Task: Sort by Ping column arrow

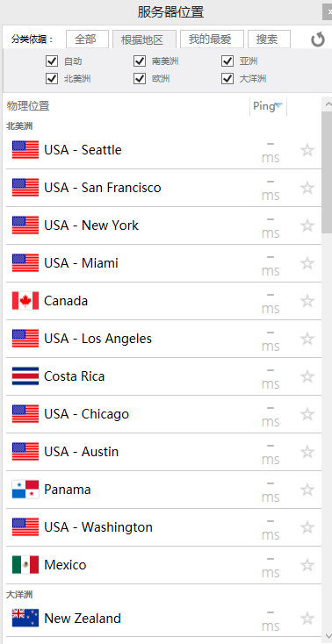Action: (x=278, y=105)
